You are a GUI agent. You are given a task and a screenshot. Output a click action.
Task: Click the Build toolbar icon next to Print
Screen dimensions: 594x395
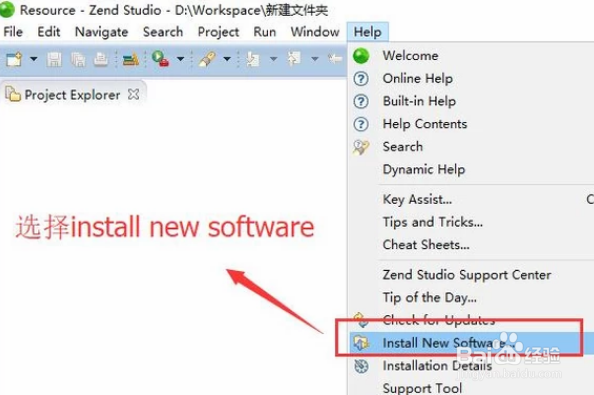(131, 59)
